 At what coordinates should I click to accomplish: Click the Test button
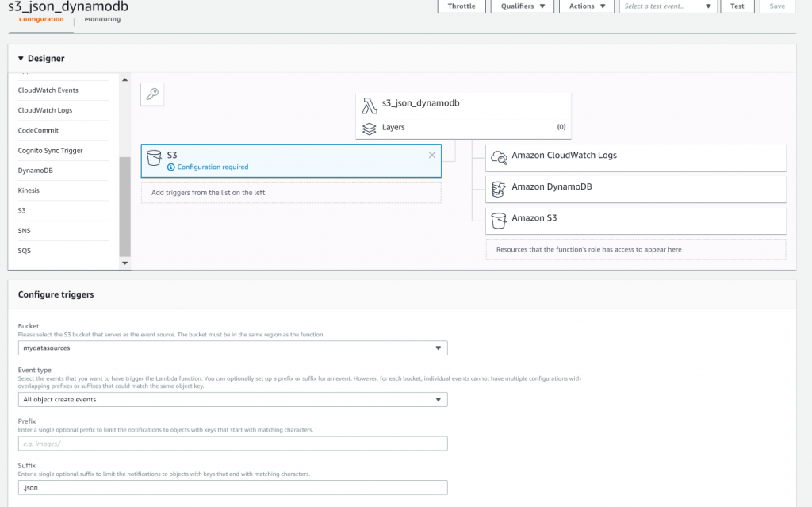[737, 6]
